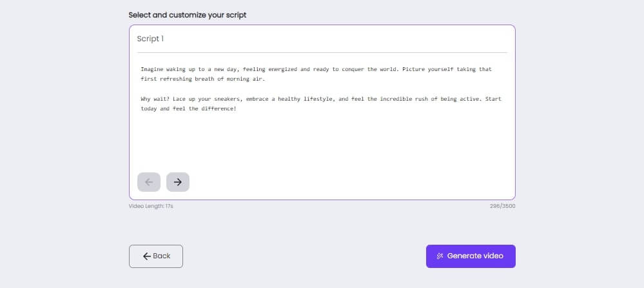The image size is (644, 288).
Task: Click the word 'sneakers' in the script
Action: point(226,99)
